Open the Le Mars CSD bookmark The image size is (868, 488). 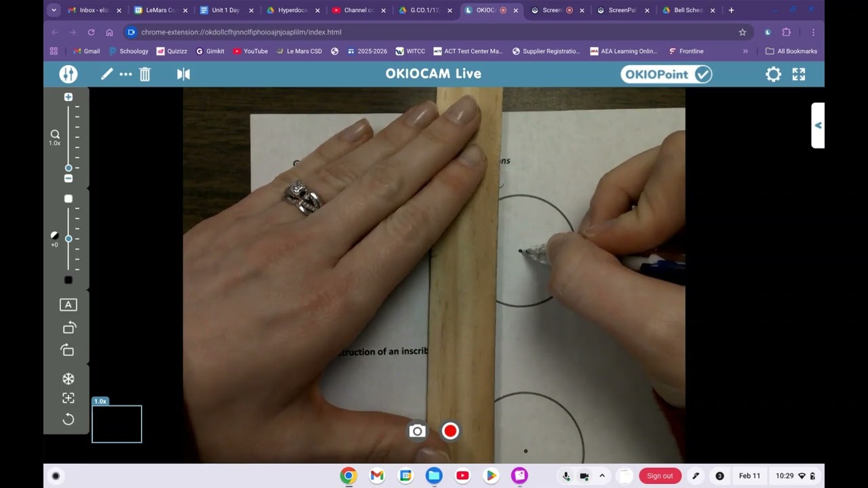298,51
